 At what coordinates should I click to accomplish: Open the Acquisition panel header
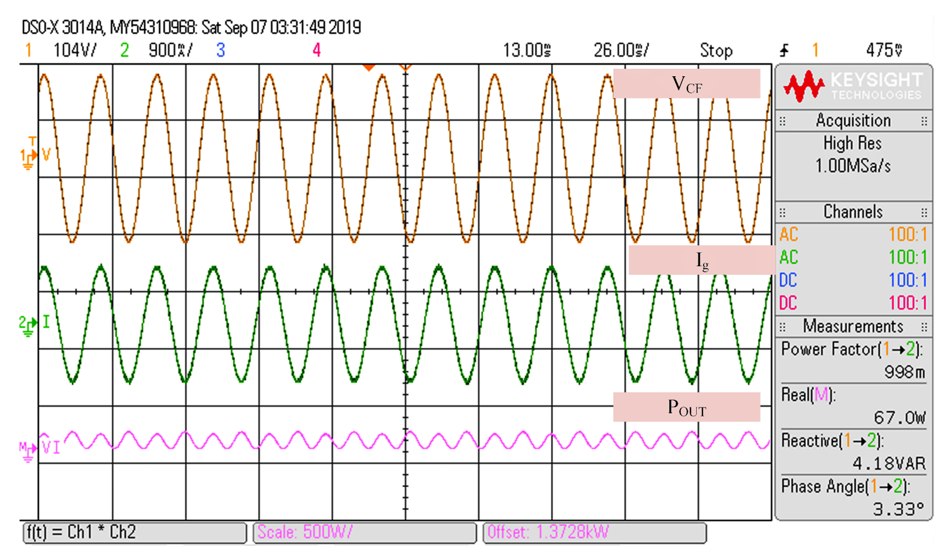[853, 122]
